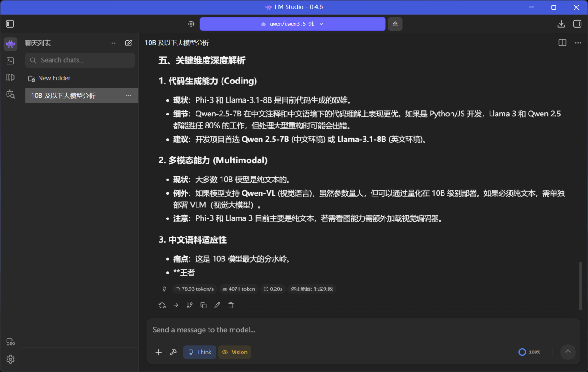Click the Search chats input field

pyautogui.click(x=80, y=60)
